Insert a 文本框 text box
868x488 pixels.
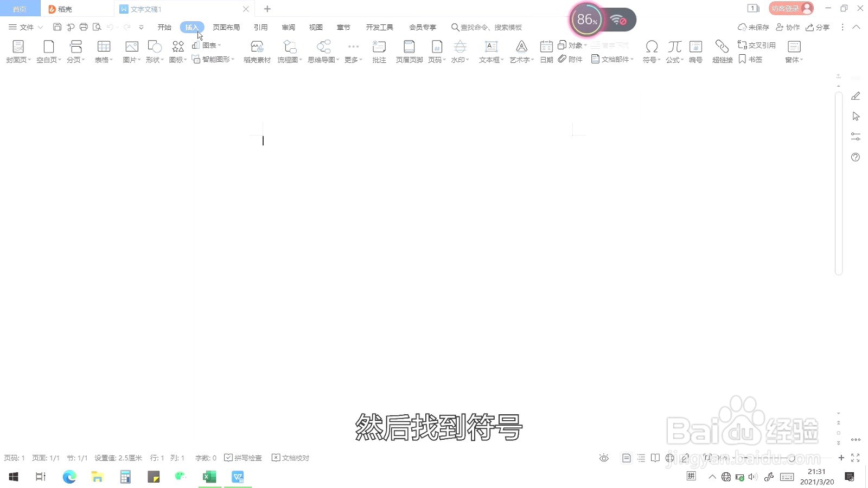coord(492,52)
